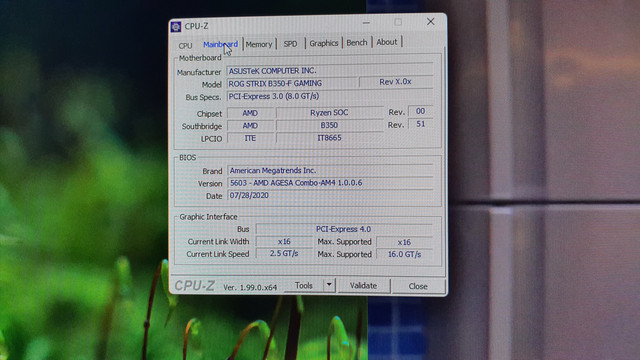
Task: Click the Tools button
Action: [x=304, y=285]
